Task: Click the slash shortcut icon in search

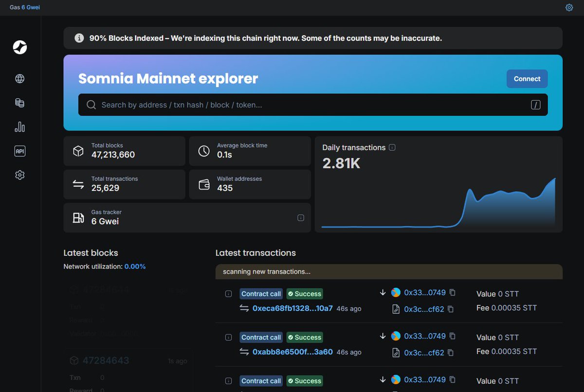Action: pos(535,105)
